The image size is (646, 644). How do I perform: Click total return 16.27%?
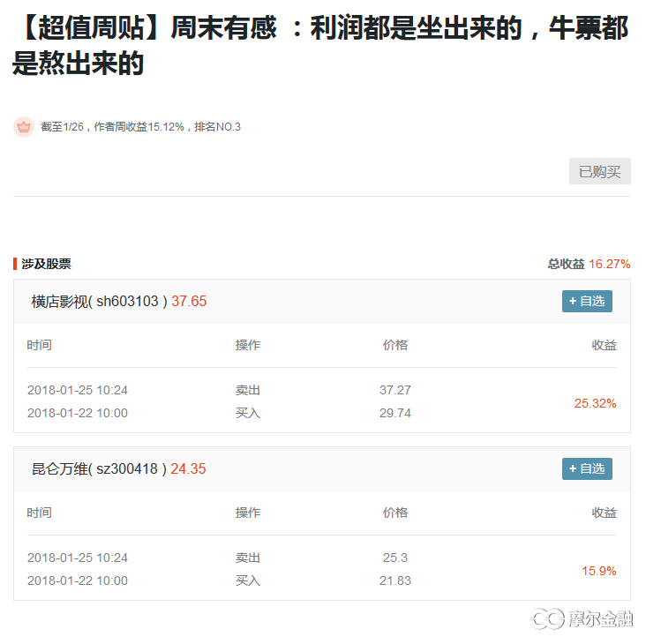(609, 264)
